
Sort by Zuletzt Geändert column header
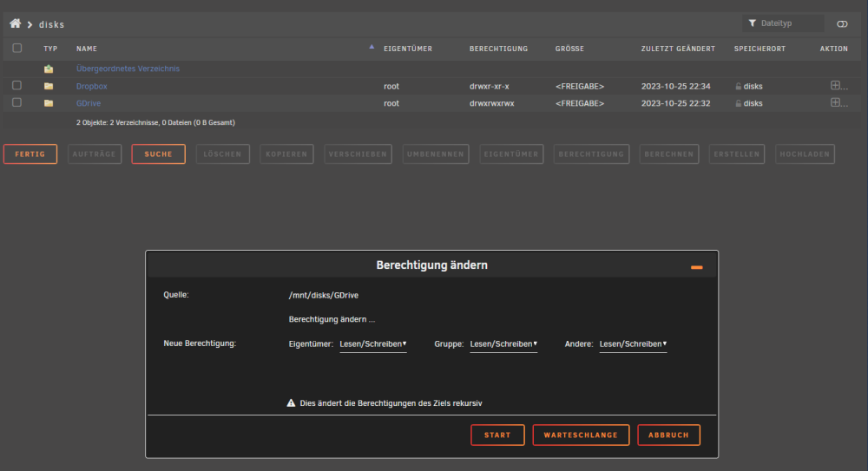[x=678, y=49]
